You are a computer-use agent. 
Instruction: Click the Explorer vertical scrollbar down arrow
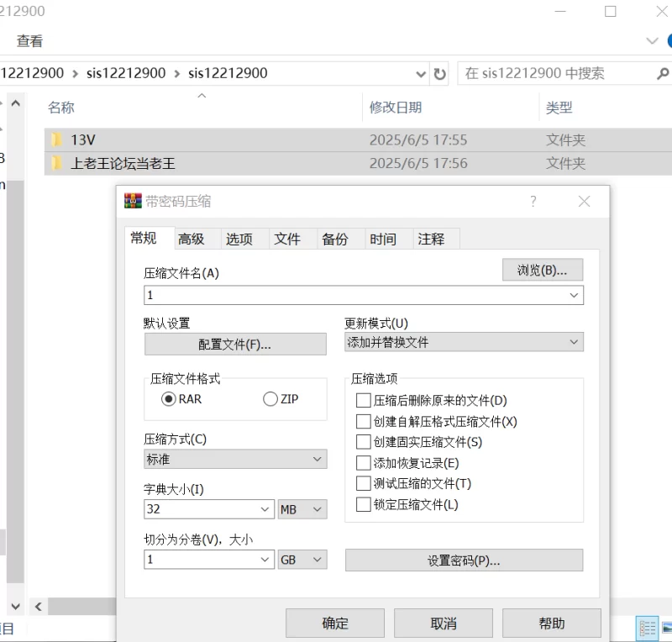pyautogui.click(x=16, y=607)
